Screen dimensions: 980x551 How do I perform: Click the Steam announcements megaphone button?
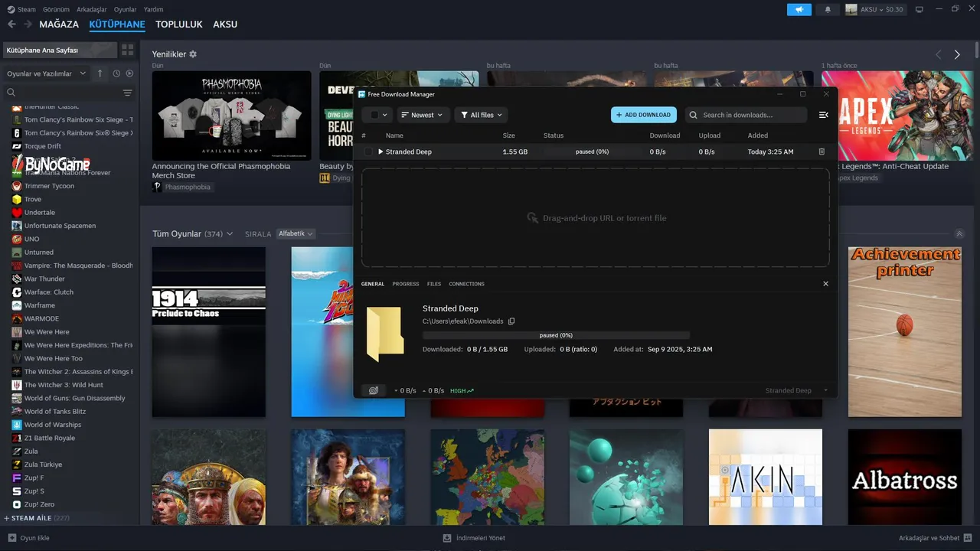(x=799, y=9)
